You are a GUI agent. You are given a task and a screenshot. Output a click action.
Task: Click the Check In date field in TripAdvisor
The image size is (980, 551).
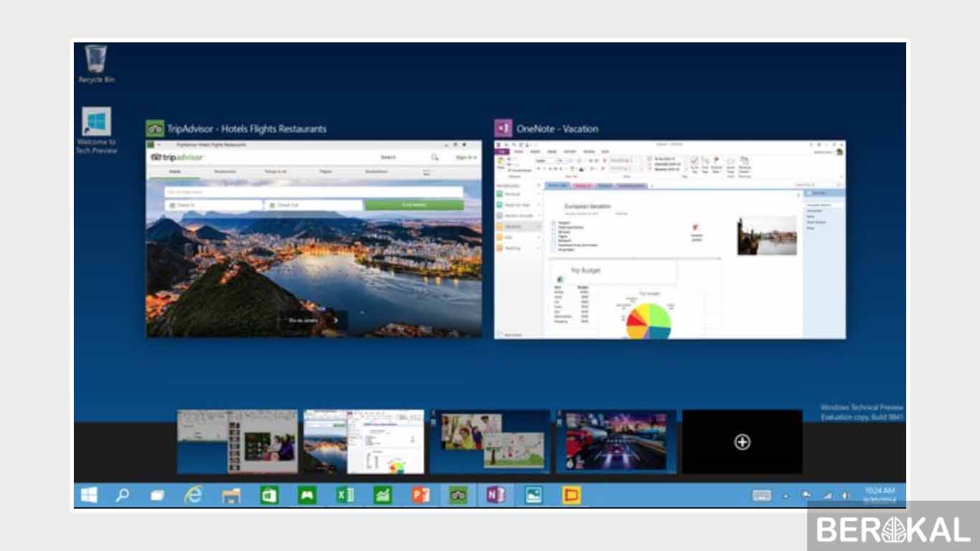pyautogui.click(x=213, y=205)
